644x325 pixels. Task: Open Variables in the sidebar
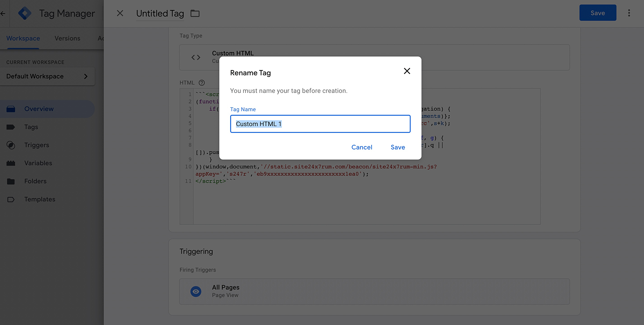tap(38, 163)
